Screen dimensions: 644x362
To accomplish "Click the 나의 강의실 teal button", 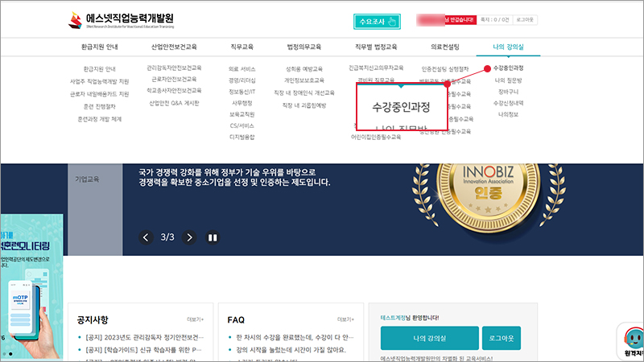I will [430, 338].
